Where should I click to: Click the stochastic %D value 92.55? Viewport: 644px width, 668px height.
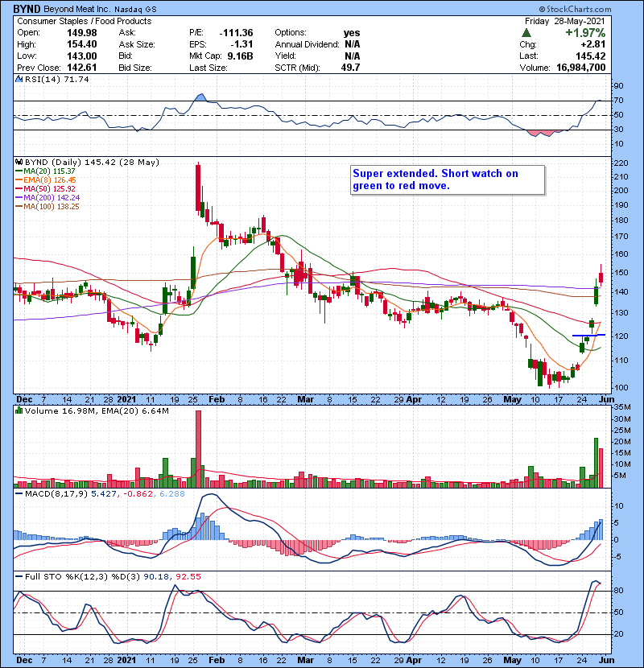188,576
